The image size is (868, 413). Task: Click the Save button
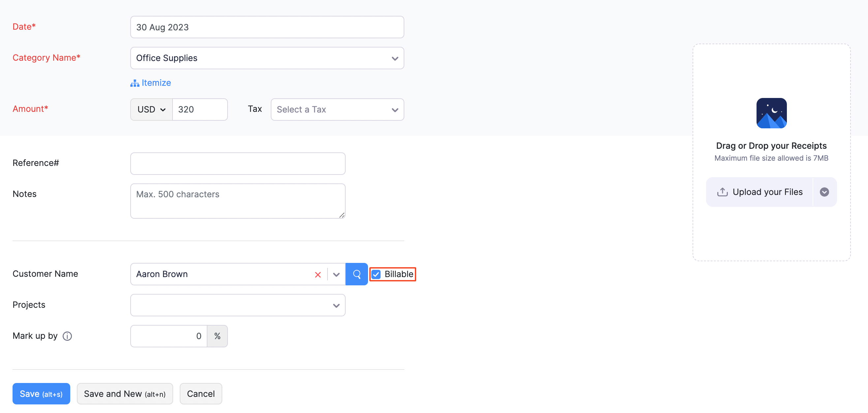tap(41, 394)
